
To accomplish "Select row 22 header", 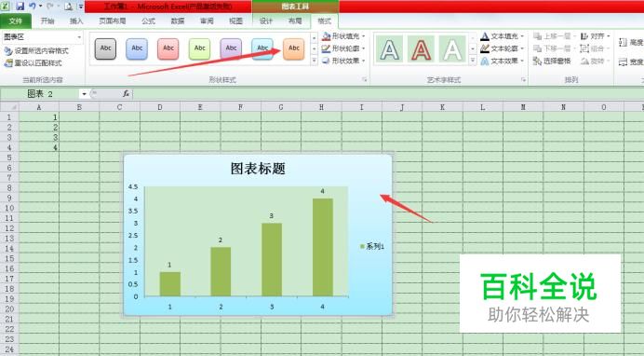I will (x=9, y=329).
